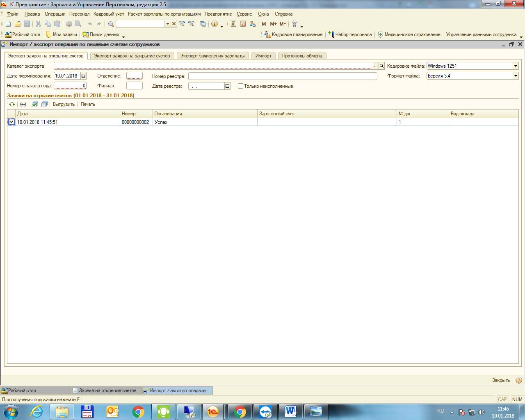Open the Кадровый учет menu
Viewport: 525px width, 420px height.
point(109,14)
